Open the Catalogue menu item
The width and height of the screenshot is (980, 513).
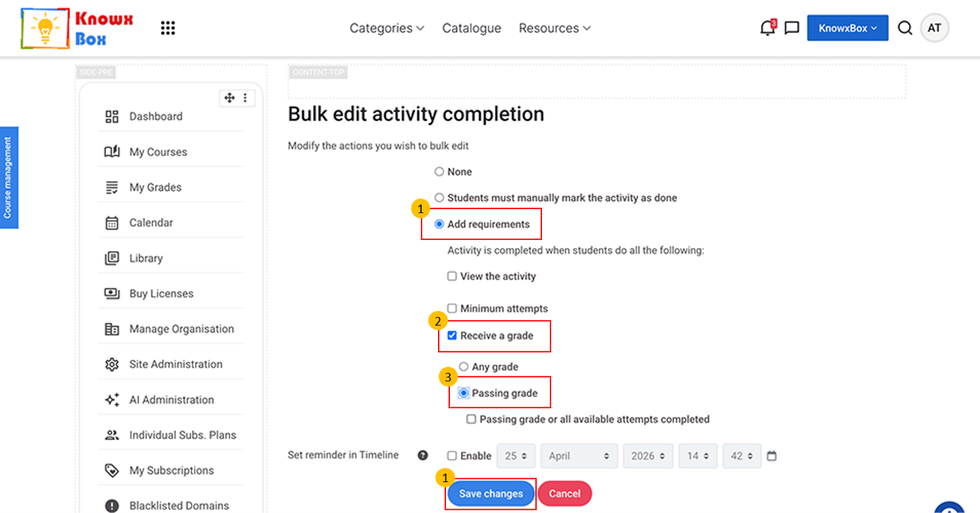[472, 28]
